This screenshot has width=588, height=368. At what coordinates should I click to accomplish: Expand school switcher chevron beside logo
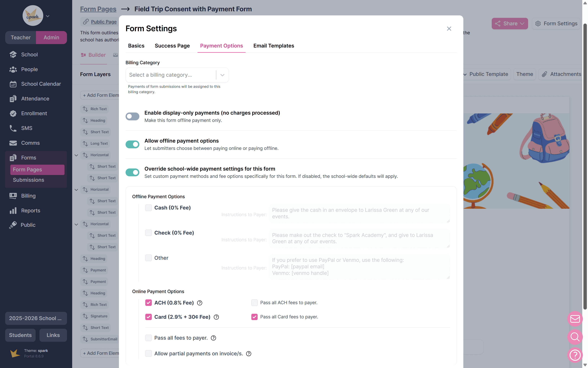pyautogui.click(x=48, y=16)
